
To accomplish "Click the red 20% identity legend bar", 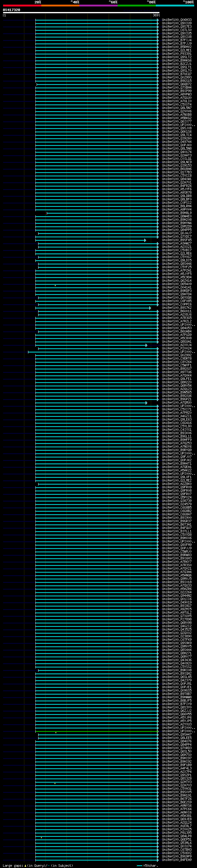I will [x=22, y=6].
